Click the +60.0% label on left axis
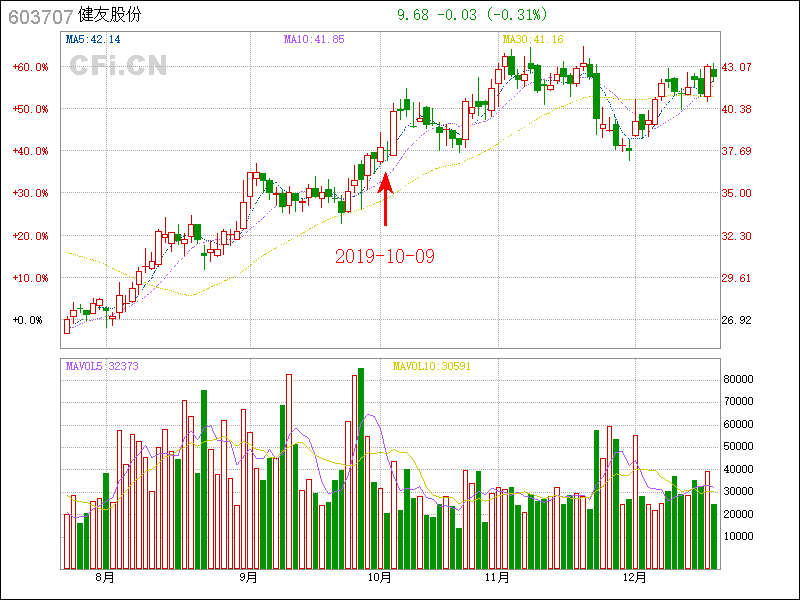Screen dimensions: 800x600 click(30, 67)
